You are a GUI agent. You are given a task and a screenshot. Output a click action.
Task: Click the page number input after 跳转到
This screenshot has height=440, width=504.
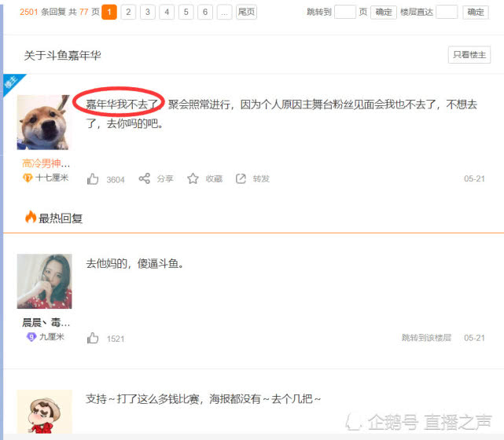pyautogui.click(x=345, y=13)
